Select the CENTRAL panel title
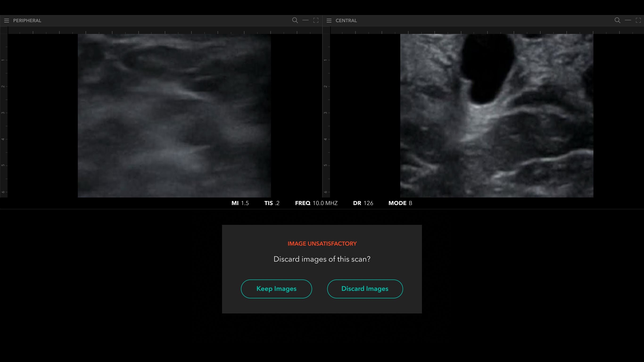This screenshot has height=362, width=644. coord(346,21)
